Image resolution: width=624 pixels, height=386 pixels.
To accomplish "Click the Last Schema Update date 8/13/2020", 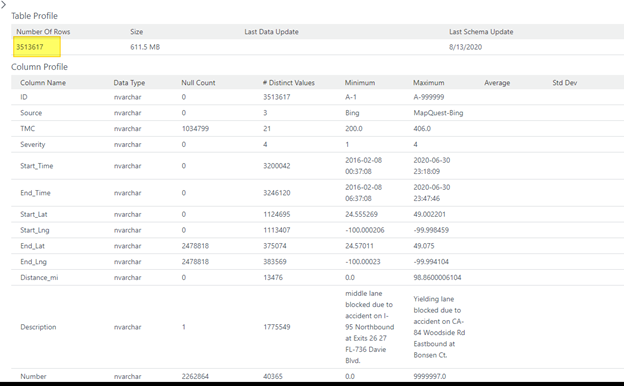I will 465,47.
